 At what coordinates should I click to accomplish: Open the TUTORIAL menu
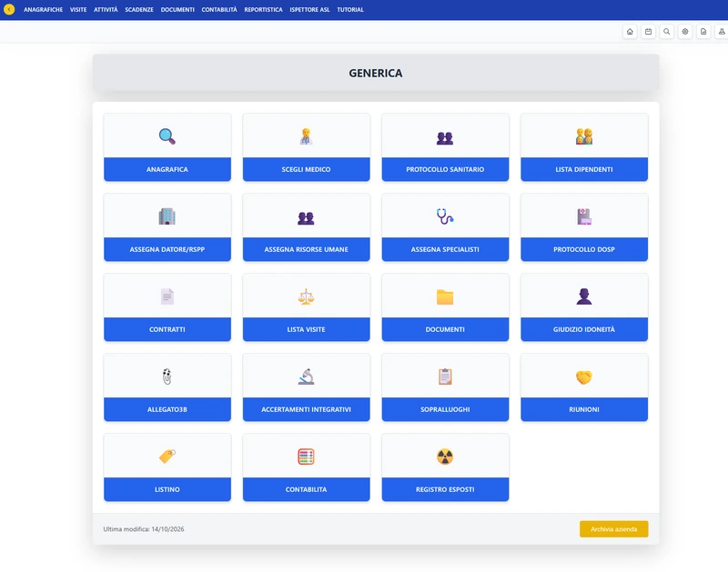coord(350,10)
